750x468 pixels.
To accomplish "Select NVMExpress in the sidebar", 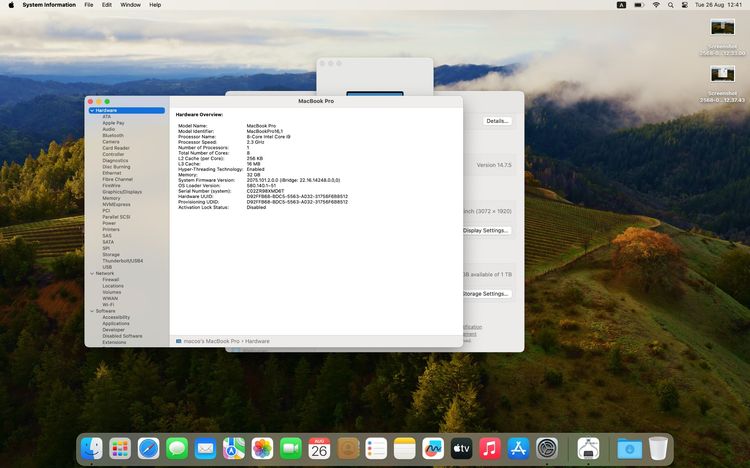I will tap(116, 204).
